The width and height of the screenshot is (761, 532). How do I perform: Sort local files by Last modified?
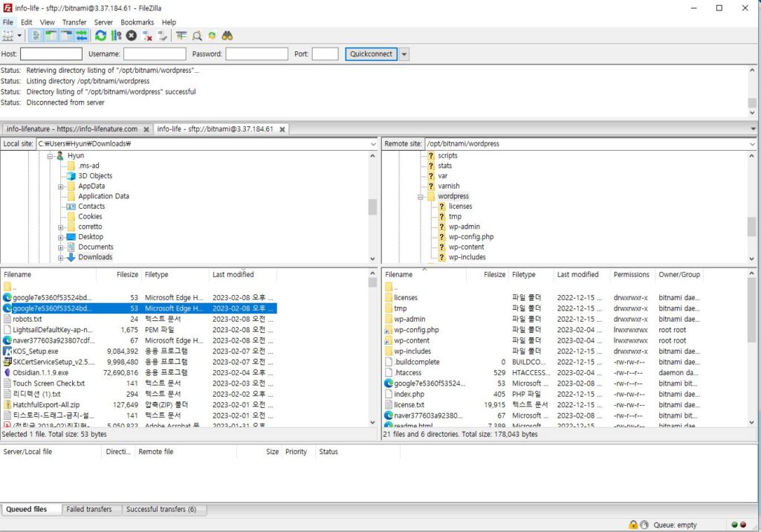coord(243,274)
